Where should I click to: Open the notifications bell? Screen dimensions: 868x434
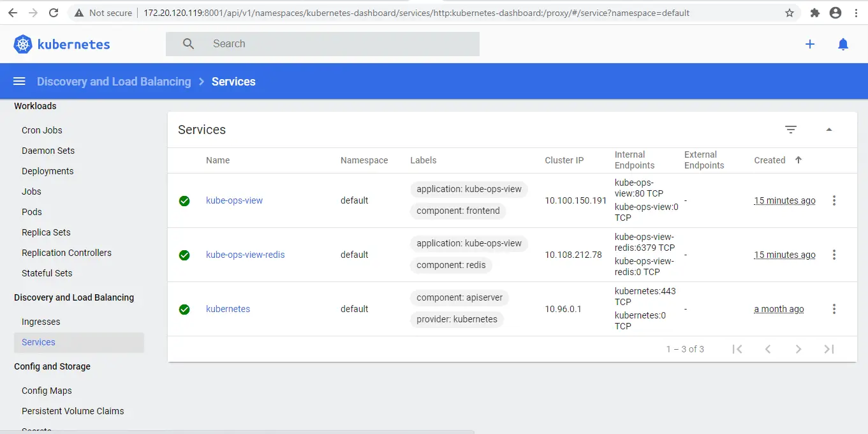click(x=842, y=44)
